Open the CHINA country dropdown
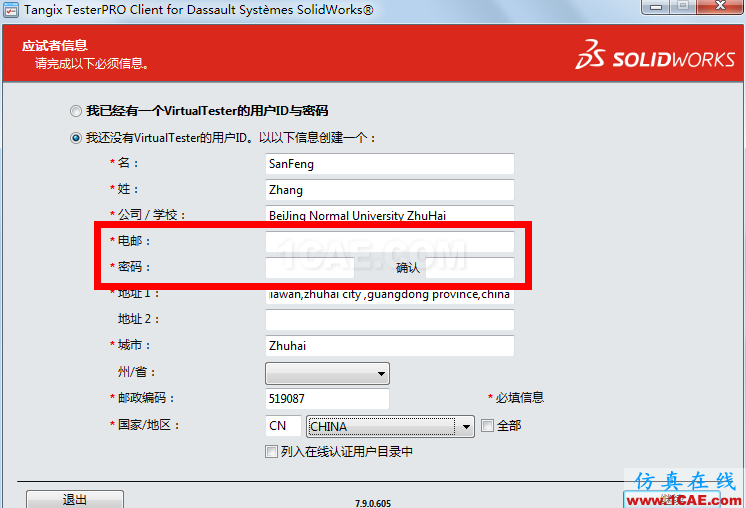The image size is (746, 508). [x=390, y=426]
